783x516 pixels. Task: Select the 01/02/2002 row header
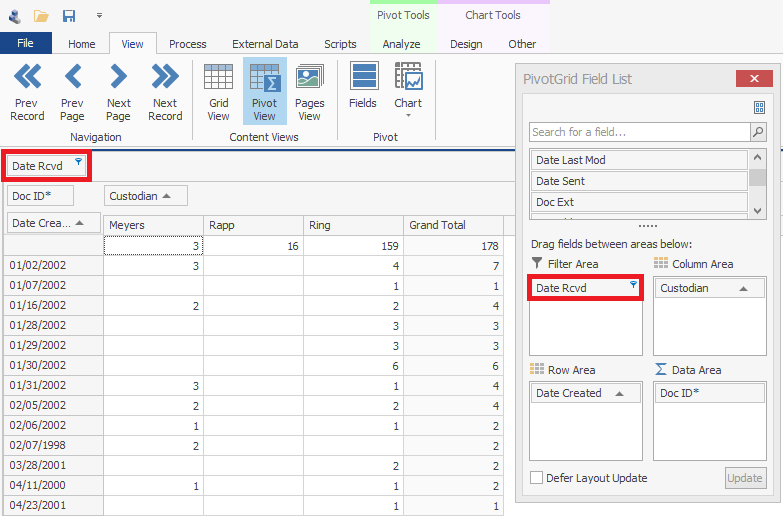pyautogui.click(x=53, y=265)
